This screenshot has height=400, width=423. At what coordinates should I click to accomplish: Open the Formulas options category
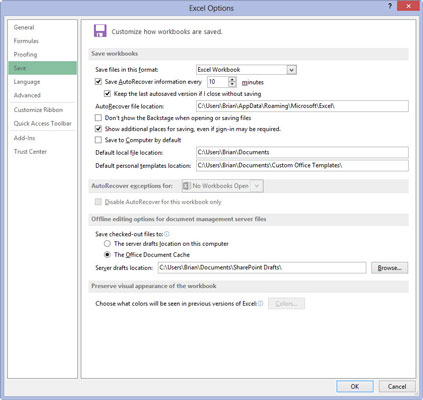click(42, 41)
